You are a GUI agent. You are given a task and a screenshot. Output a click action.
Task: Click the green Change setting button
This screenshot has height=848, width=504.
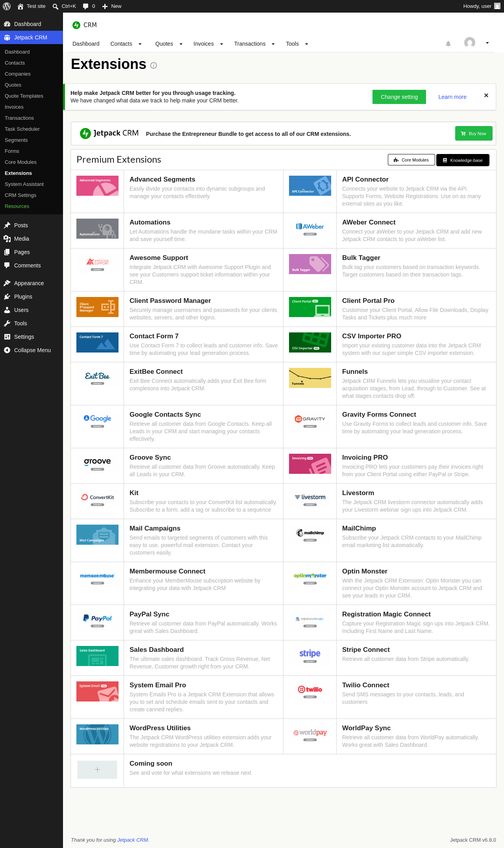[x=399, y=97]
